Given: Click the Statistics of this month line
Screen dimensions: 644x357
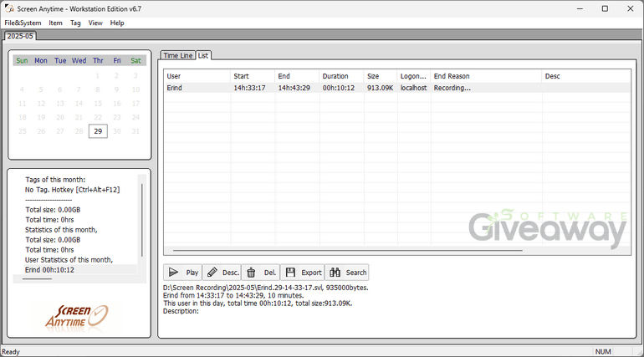Looking at the screenshot, I should pos(61,230).
